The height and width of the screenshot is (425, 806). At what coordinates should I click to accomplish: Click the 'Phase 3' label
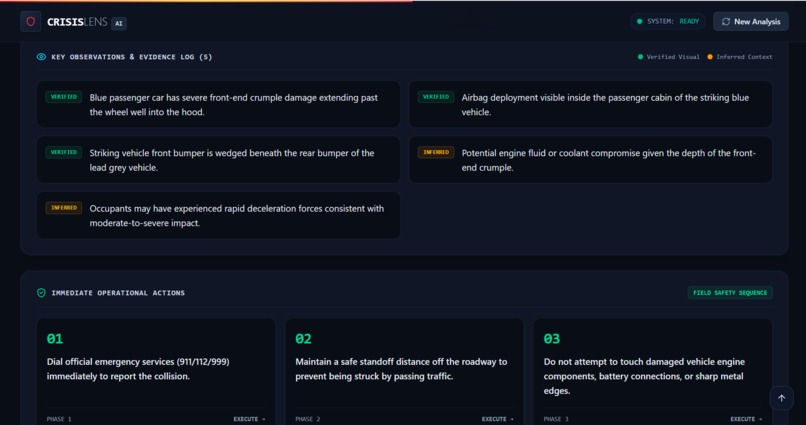[x=556, y=419]
